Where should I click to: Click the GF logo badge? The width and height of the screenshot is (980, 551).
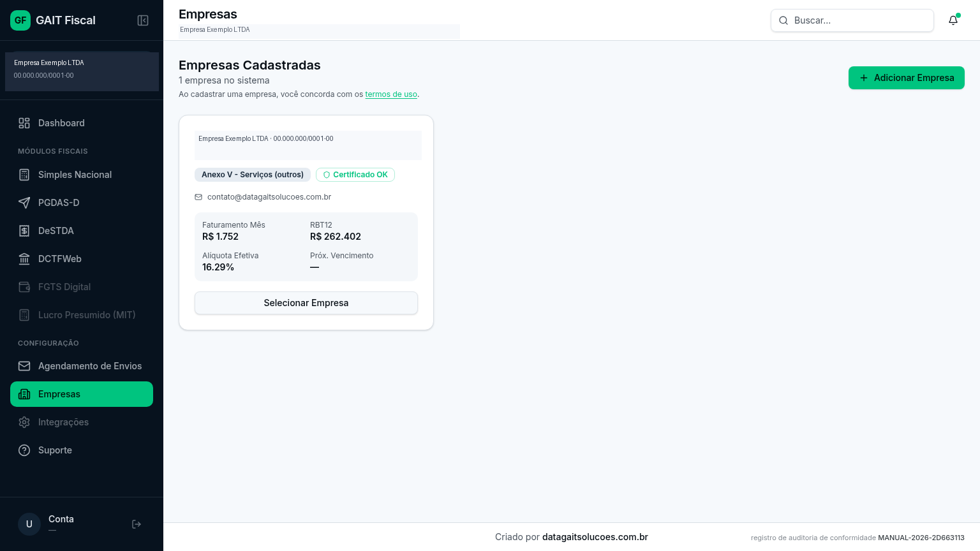pyautogui.click(x=20, y=20)
